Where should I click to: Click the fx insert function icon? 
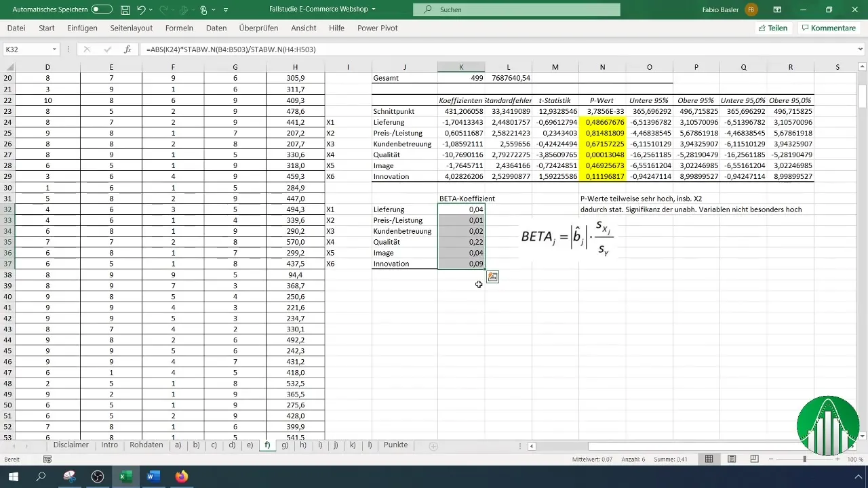pos(127,49)
